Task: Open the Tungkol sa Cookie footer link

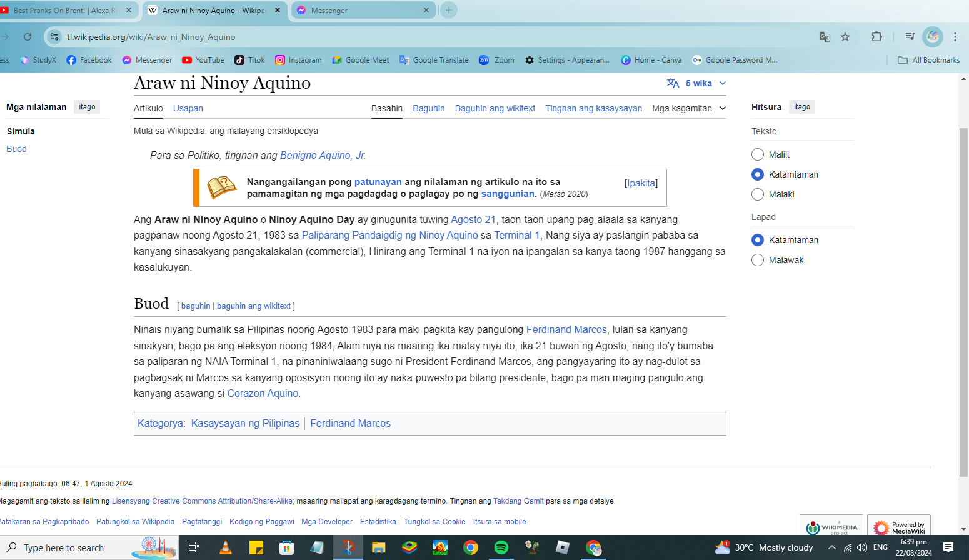Action: pos(434,522)
